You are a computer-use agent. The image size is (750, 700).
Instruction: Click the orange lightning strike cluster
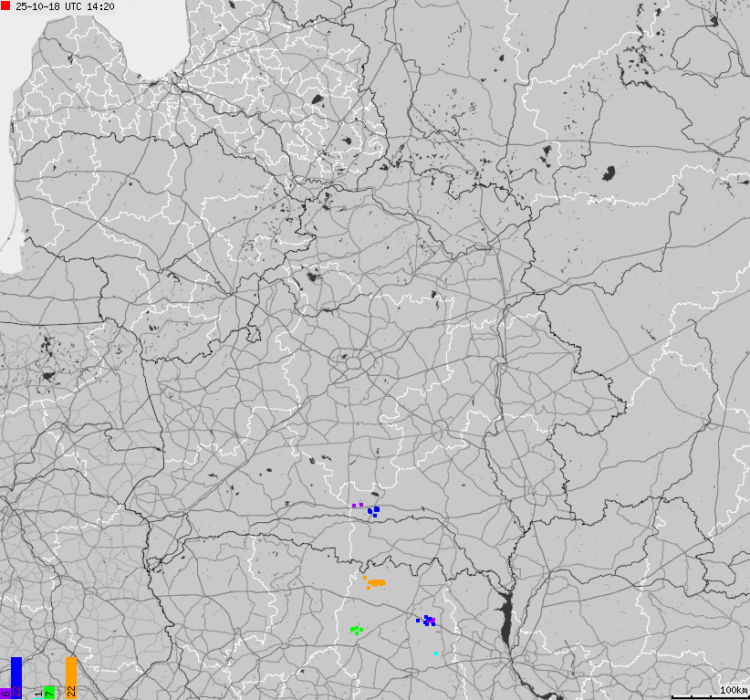pyautogui.click(x=374, y=582)
